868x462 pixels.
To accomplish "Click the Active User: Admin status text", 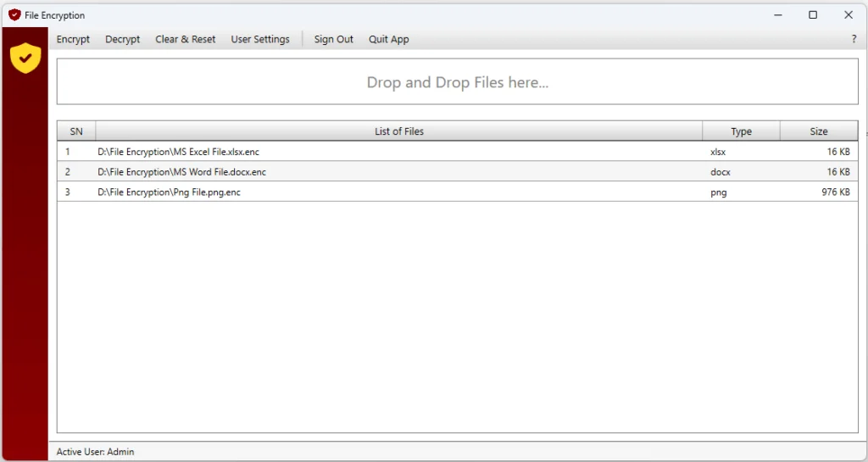I will tap(95, 452).
